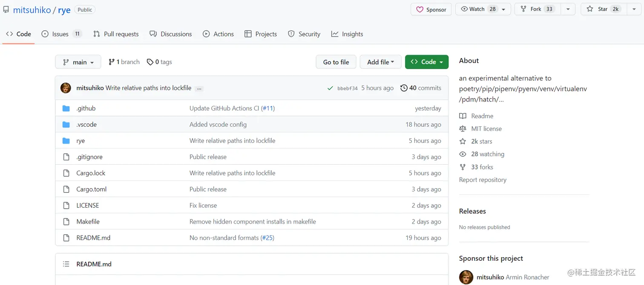Viewport: 644px width, 285px height.
Task: Open the Projects tab
Action: point(261,34)
